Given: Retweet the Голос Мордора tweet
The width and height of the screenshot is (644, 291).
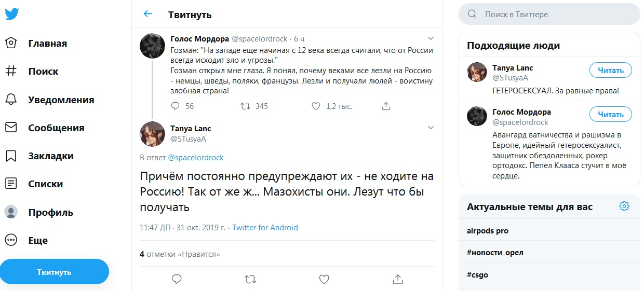Looking at the screenshot, I should pyautogui.click(x=245, y=106).
